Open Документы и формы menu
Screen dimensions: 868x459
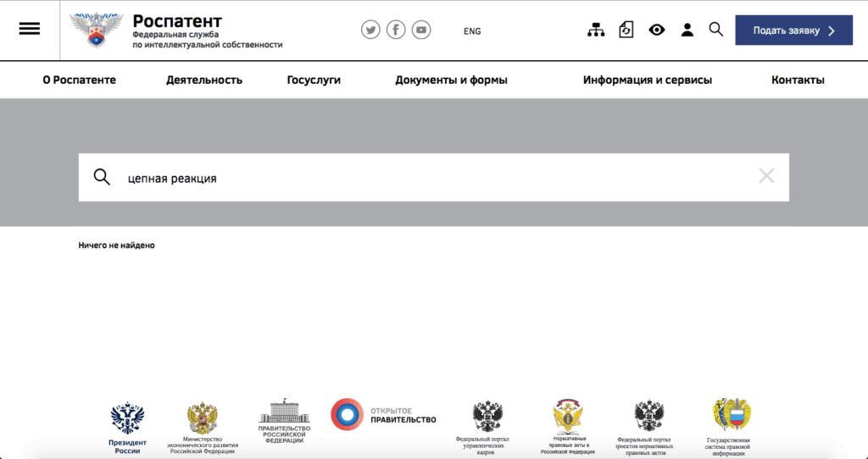(451, 80)
